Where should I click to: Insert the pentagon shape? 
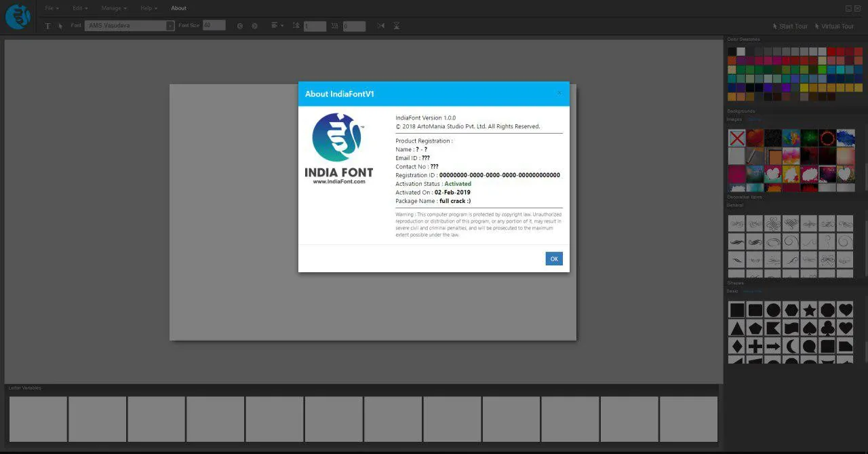coord(755,328)
